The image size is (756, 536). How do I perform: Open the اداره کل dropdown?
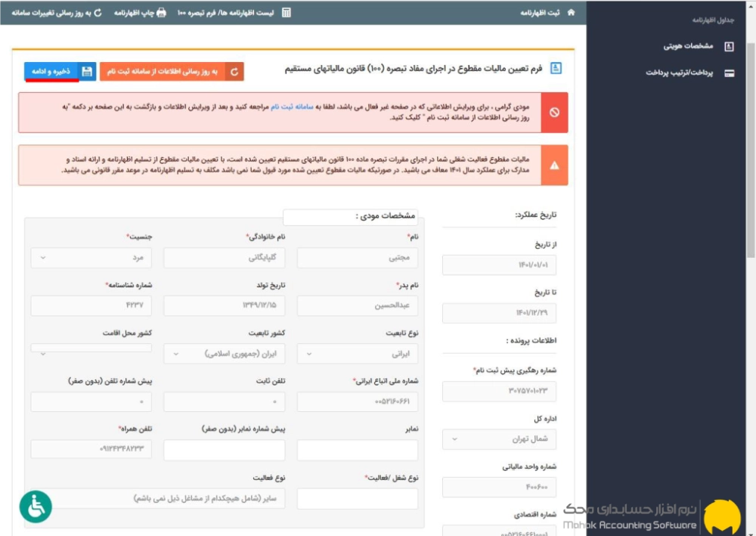[x=499, y=439]
